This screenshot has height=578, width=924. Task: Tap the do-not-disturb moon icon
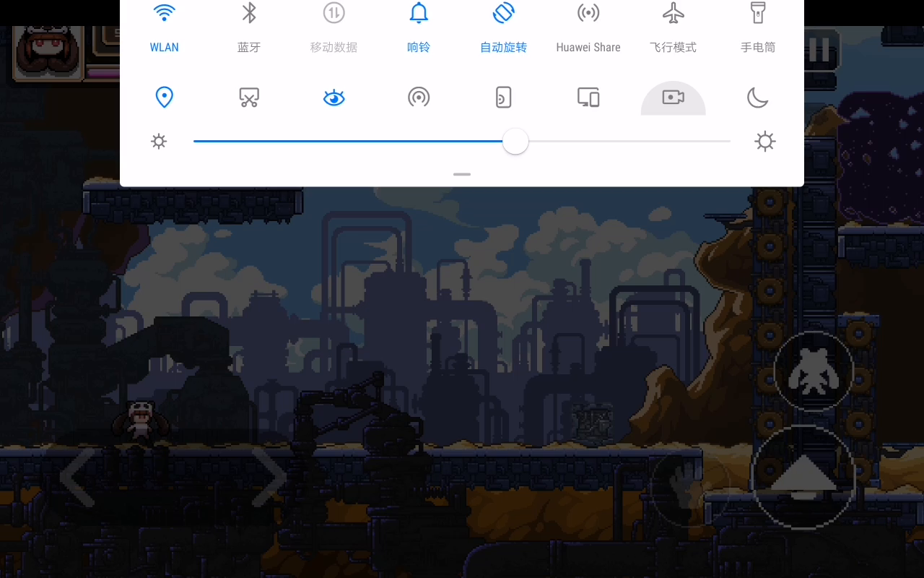click(758, 98)
